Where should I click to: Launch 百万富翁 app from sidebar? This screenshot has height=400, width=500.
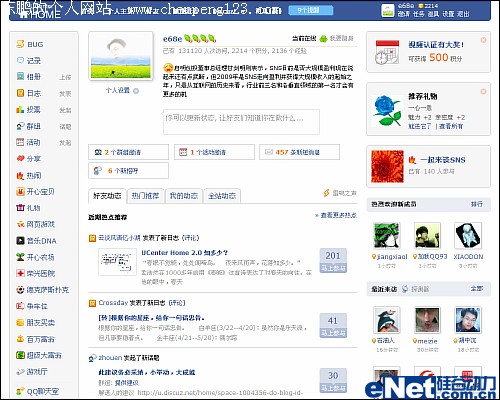40,339
